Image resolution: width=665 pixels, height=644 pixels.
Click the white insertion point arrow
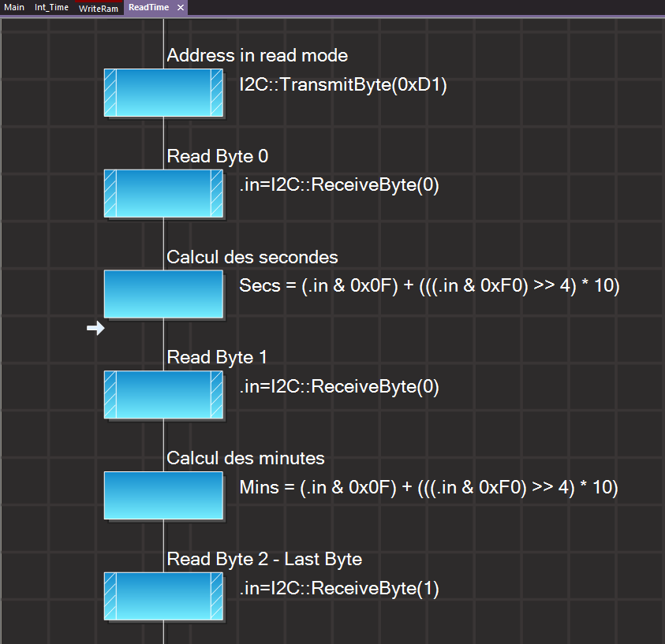point(95,329)
